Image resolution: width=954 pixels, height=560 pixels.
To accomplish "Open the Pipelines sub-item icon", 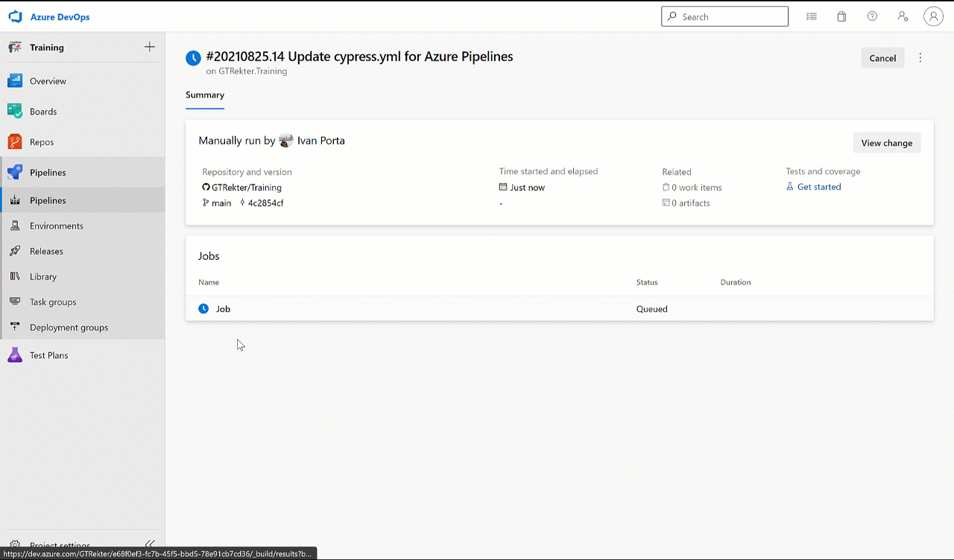I will pos(15,200).
